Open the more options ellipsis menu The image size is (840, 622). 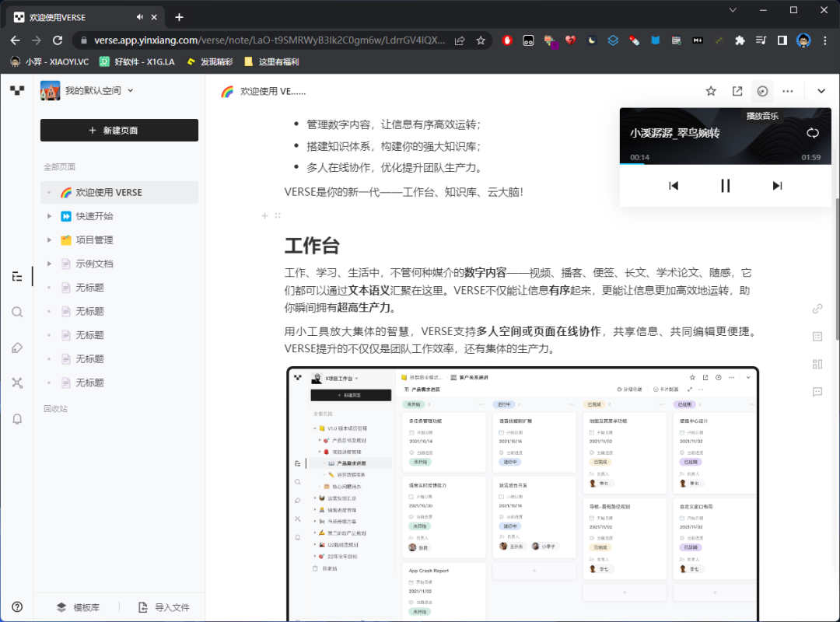788,91
